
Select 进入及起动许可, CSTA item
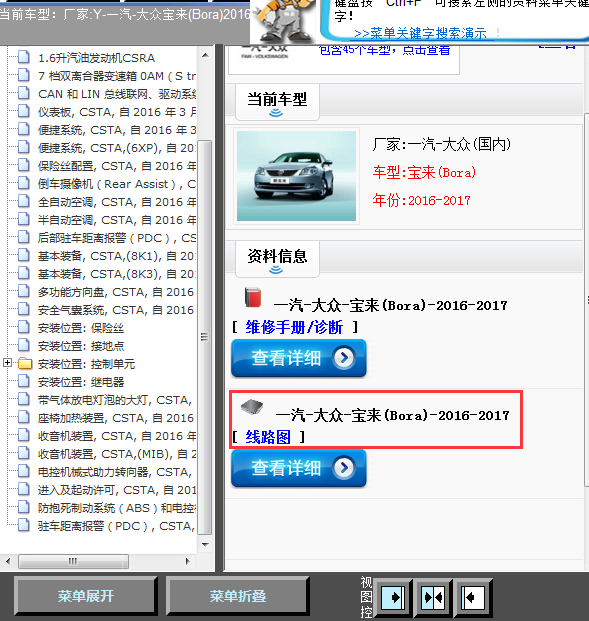117,490
